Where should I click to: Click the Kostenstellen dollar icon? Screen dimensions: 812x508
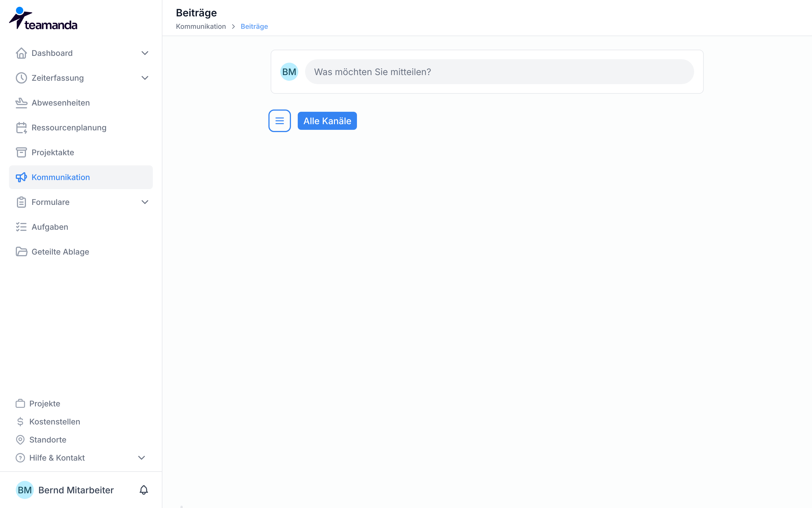tap(20, 422)
